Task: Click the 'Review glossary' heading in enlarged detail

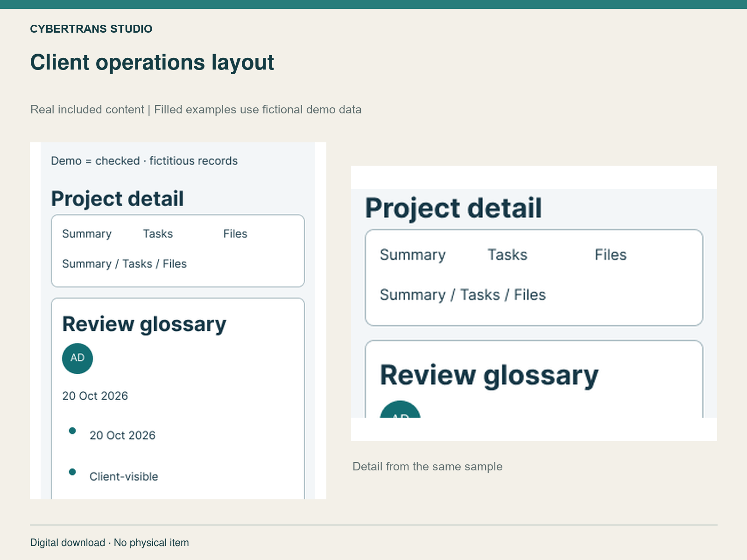Action: tap(489, 376)
